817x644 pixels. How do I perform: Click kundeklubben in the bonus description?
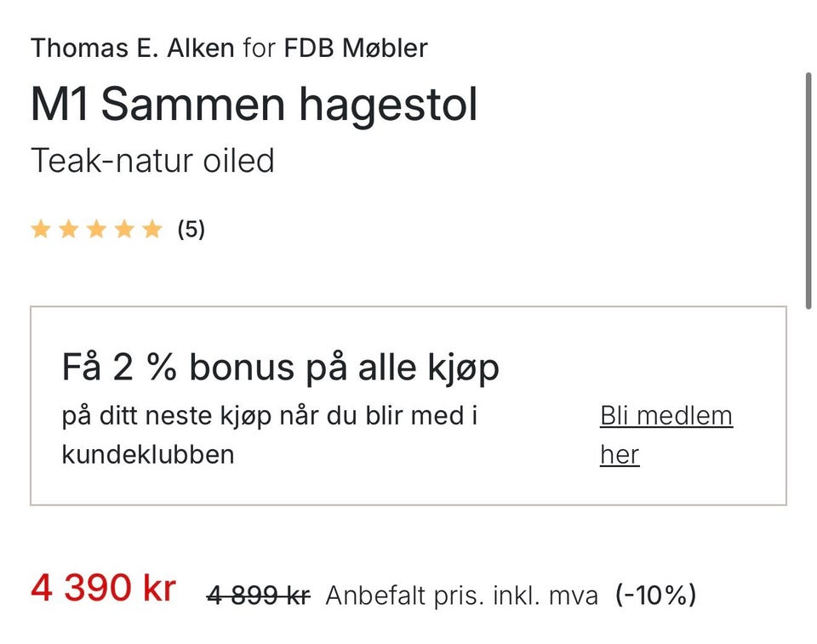tap(147, 454)
